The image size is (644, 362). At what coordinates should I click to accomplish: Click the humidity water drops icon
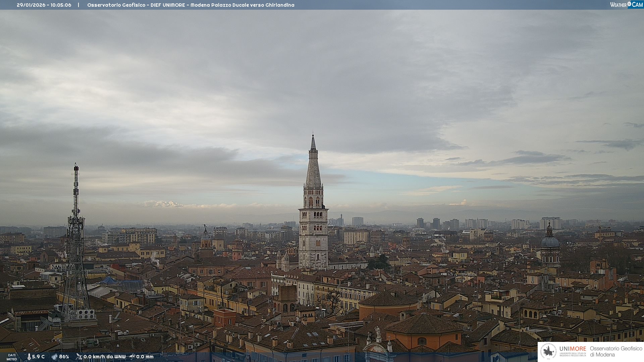[54, 357]
